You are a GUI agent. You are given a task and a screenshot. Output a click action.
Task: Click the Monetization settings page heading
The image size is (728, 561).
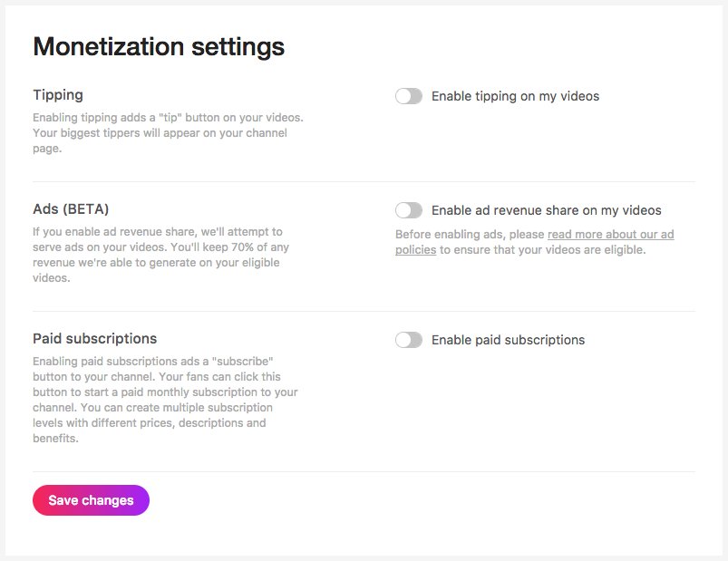click(x=159, y=47)
